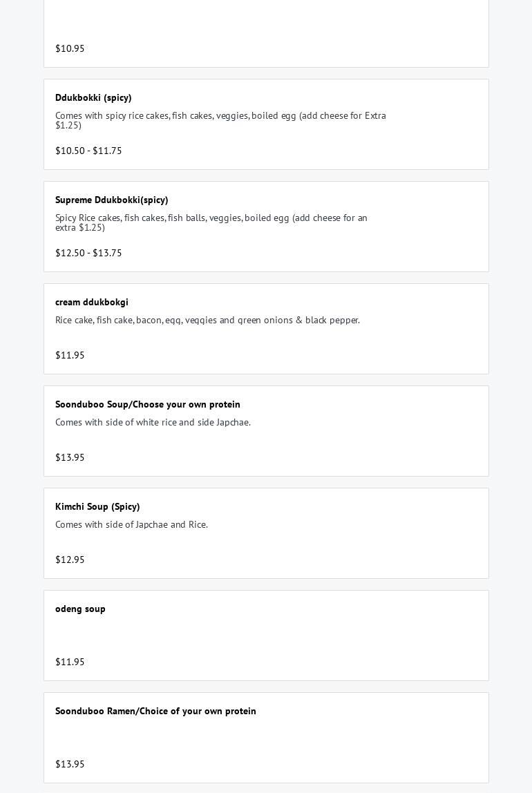Click the cream ddukbokgi bacon description text
This screenshot has height=793, width=532.
[x=207, y=320]
